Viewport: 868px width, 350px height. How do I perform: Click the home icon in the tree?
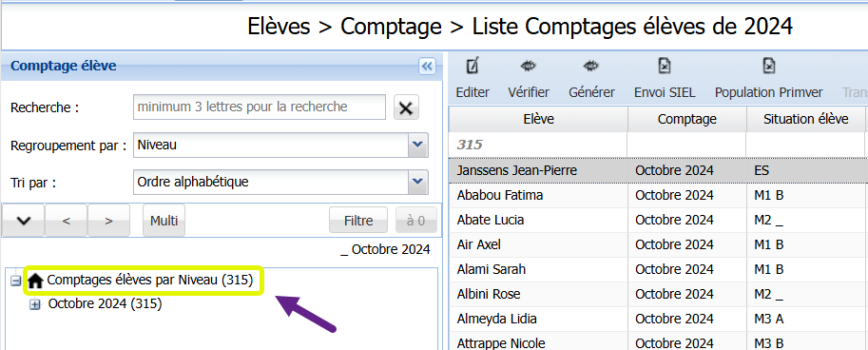(x=35, y=282)
